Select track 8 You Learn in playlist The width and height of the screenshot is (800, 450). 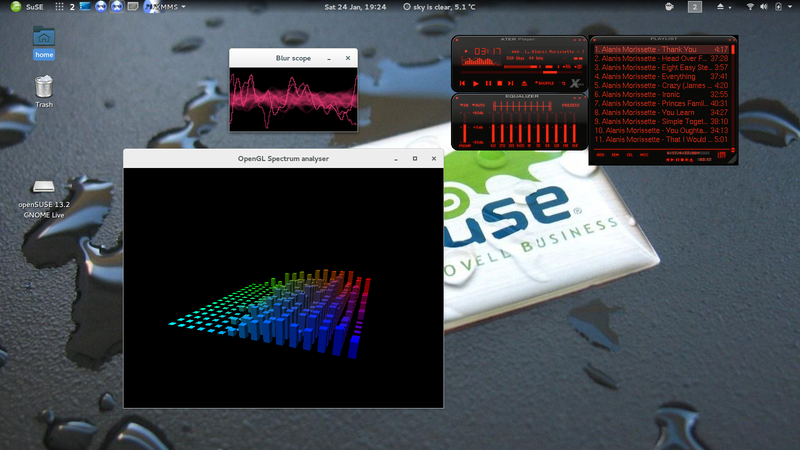click(661, 112)
